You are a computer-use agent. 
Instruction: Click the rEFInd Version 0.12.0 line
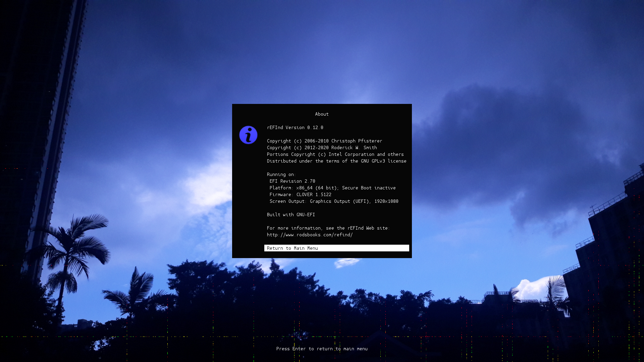[x=295, y=127]
